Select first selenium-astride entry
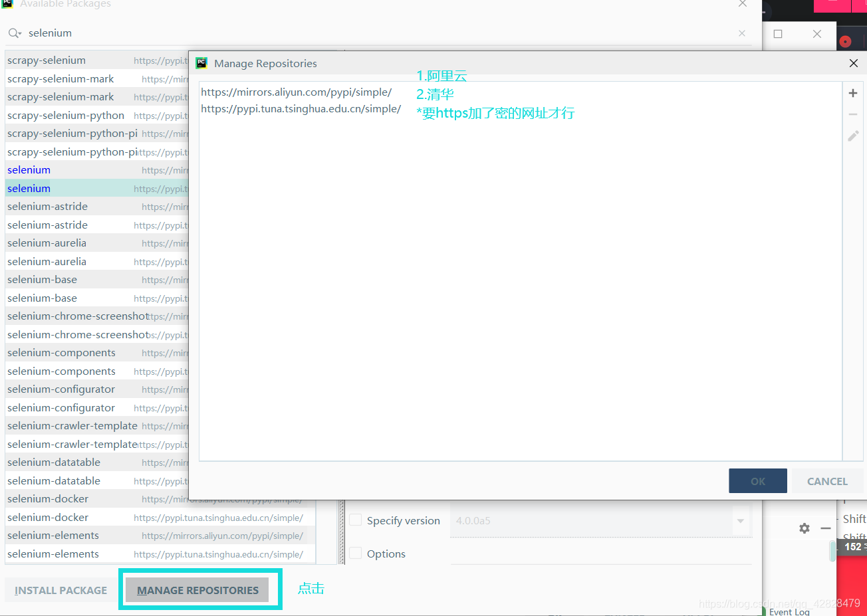The height and width of the screenshot is (616, 867). 97,207
